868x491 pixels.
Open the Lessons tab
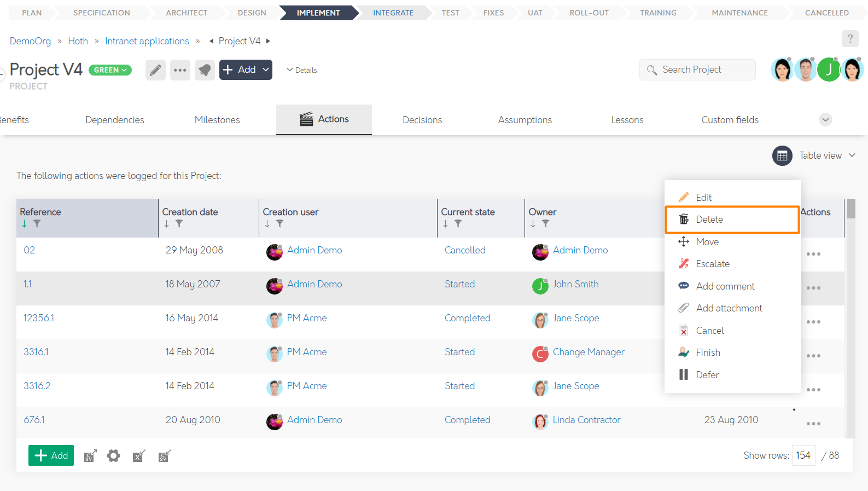pyautogui.click(x=627, y=120)
